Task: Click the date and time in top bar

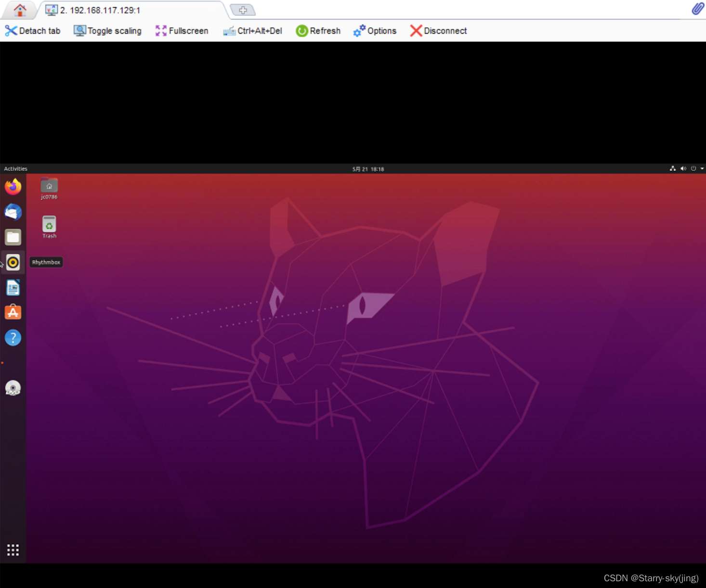Action: tap(368, 169)
